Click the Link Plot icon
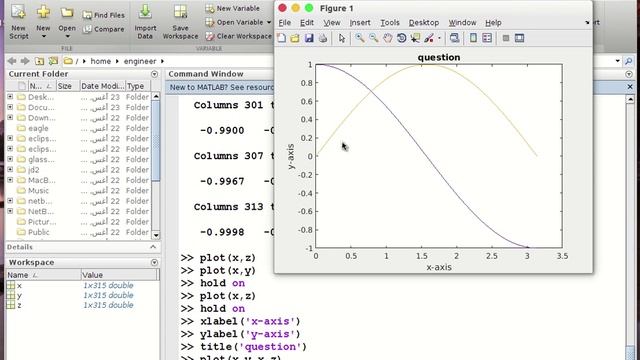The image size is (640, 360). pos(454,38)
